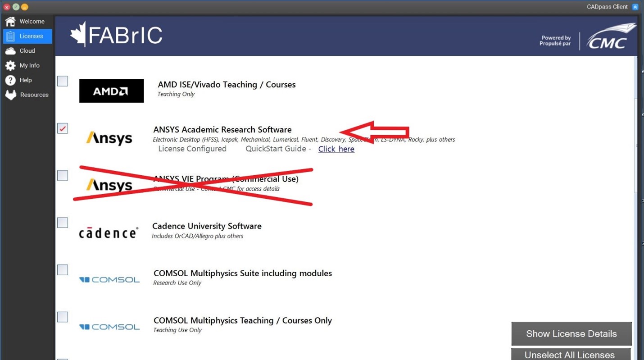Open the Cloud section icon
This screenshot has width=644, height=360.
click(x=11, y=50)
